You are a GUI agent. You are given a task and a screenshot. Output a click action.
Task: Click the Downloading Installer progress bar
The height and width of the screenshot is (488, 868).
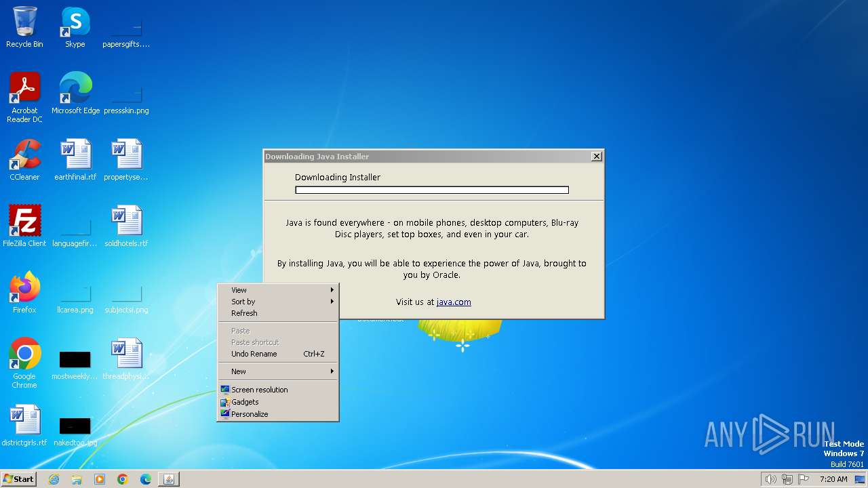(432, 190)
